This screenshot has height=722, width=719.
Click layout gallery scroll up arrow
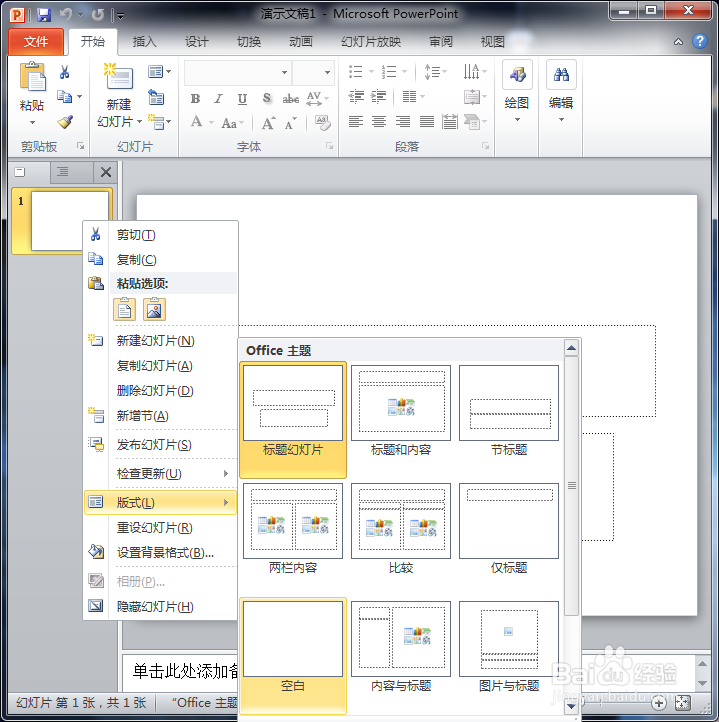(x=572, y=348)
